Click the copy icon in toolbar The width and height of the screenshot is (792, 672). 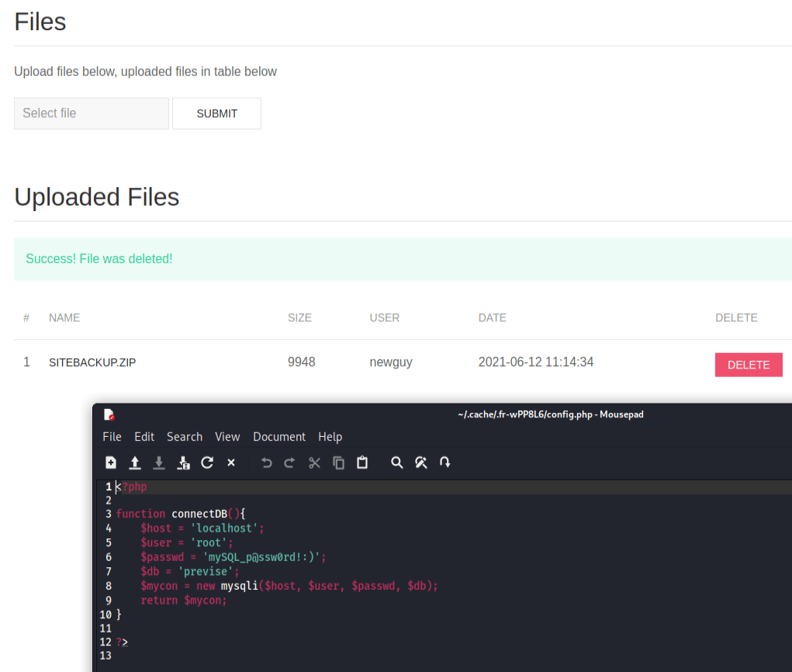point(339,462)
